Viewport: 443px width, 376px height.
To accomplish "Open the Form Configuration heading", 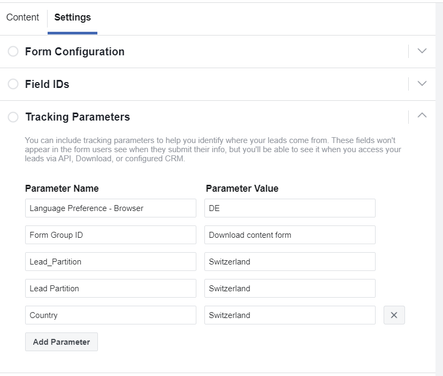I will 75,52.
